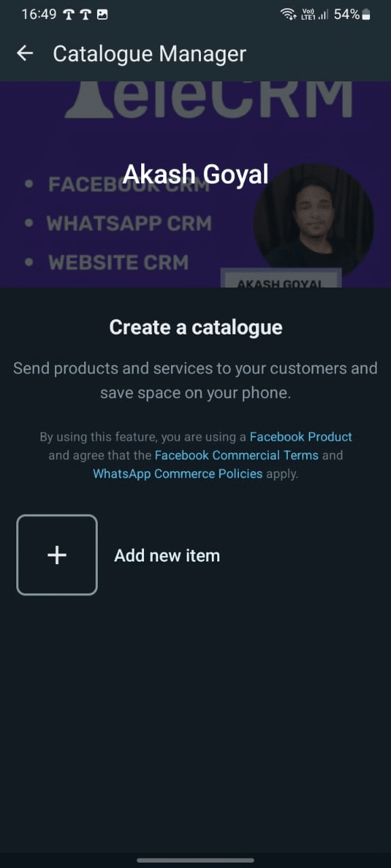This screenshot has width=391, height=868.
Task: Tap the battery indicator icon
Action: click(367, 14)
